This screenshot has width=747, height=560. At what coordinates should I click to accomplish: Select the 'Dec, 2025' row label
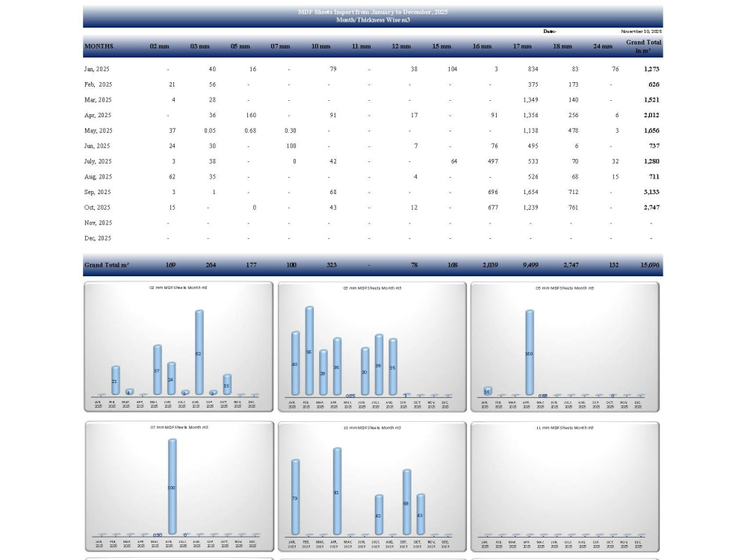coord(98,238)
